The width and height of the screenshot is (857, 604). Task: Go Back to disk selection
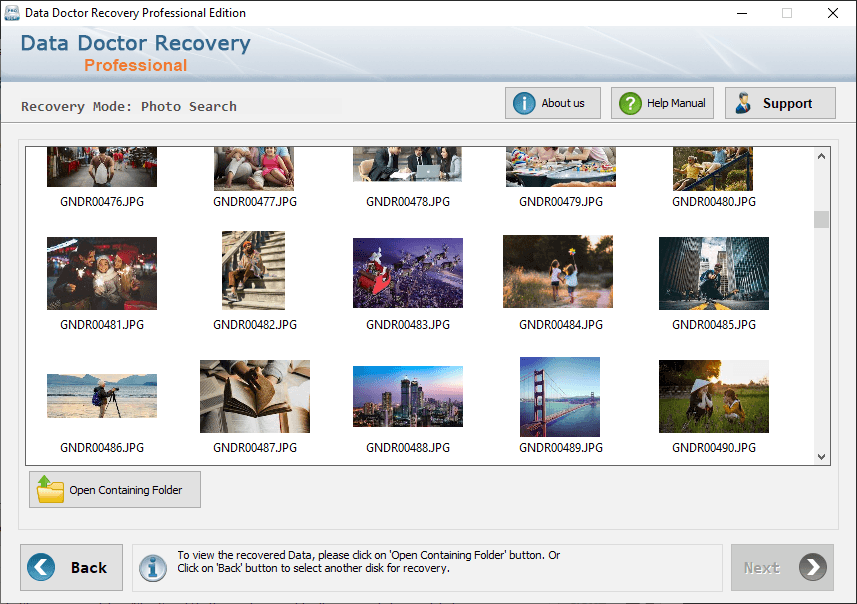coord(72,567)
